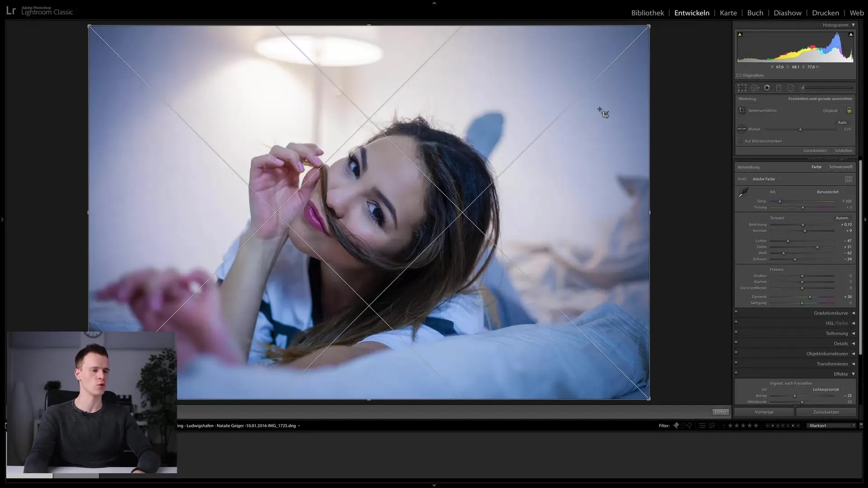Set filter rating to three stars

click(x=743, y=426)
